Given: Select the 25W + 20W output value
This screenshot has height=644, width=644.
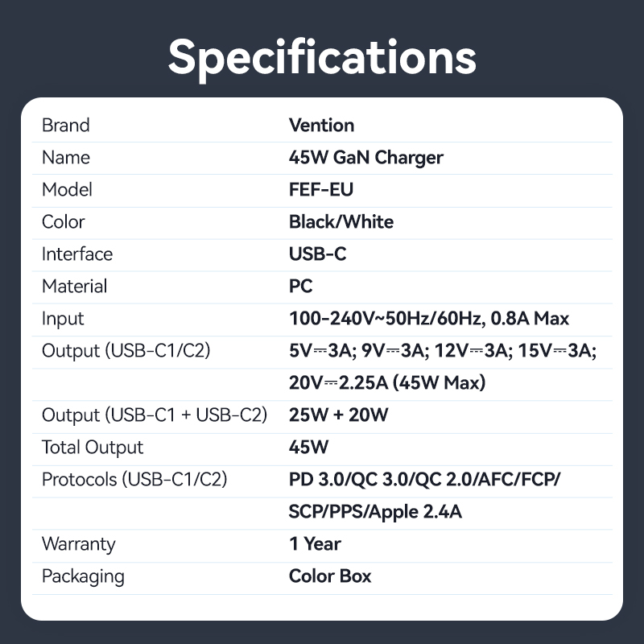Looking at the screenshot, I should [x=338, y=415].
